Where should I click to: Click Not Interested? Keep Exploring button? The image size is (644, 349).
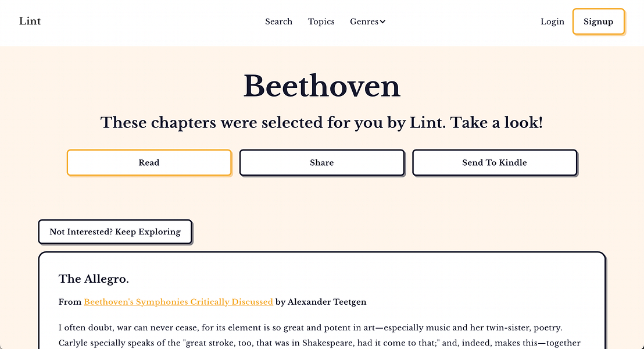[x=115, y=232]
